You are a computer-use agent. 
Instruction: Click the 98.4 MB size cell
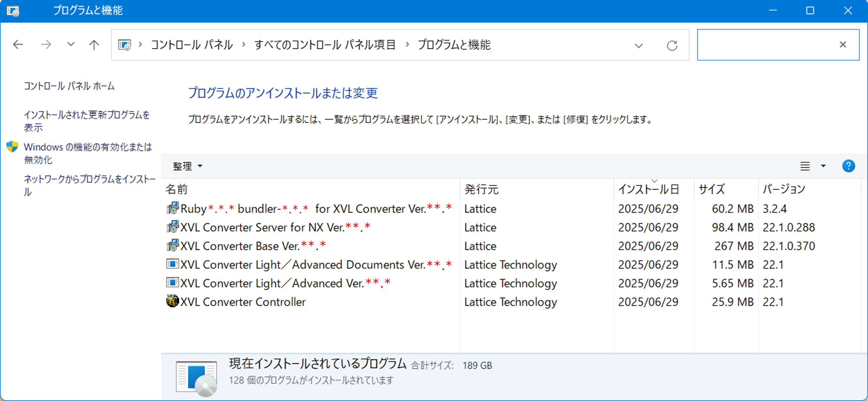point(732,228)
